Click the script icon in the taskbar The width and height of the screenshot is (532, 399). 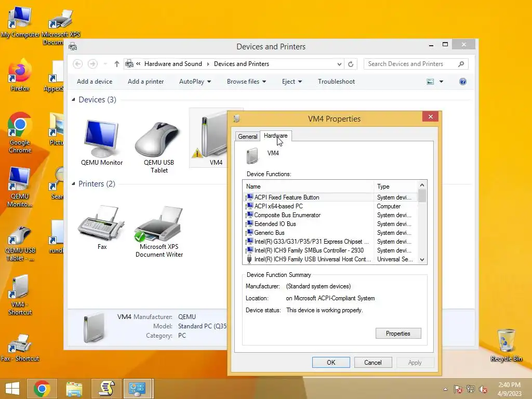point(107,389)
